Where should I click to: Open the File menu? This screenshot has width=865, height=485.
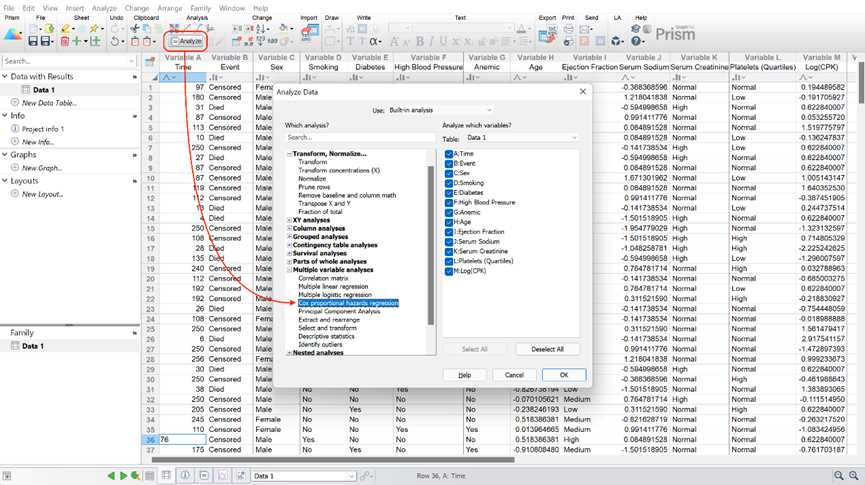tap(9, 8)
